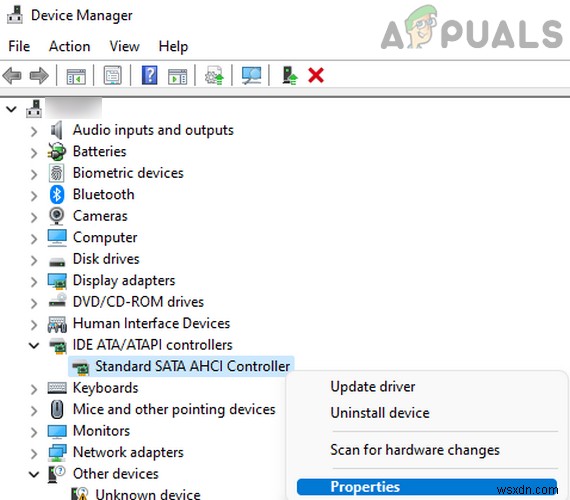This screenshot has width=570, height=500.
Task: Click the Disk drives category icon
Action: click(x=57, y=261)
